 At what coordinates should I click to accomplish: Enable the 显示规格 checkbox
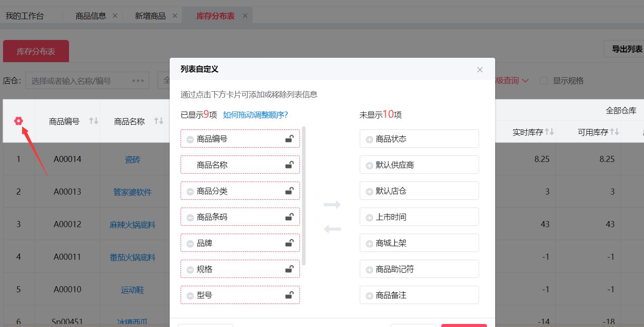(543, 81)
